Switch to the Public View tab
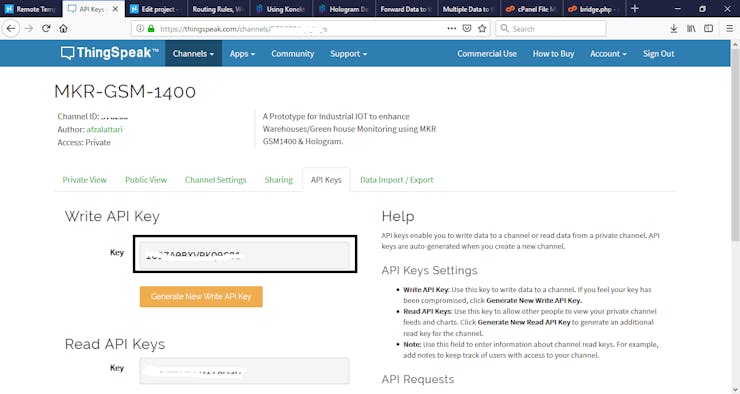 [x=146, y=180]
